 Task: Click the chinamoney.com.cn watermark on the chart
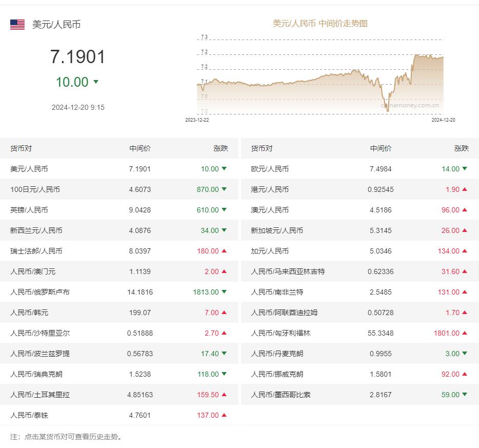pyautogui.click(x=410, y=104)
